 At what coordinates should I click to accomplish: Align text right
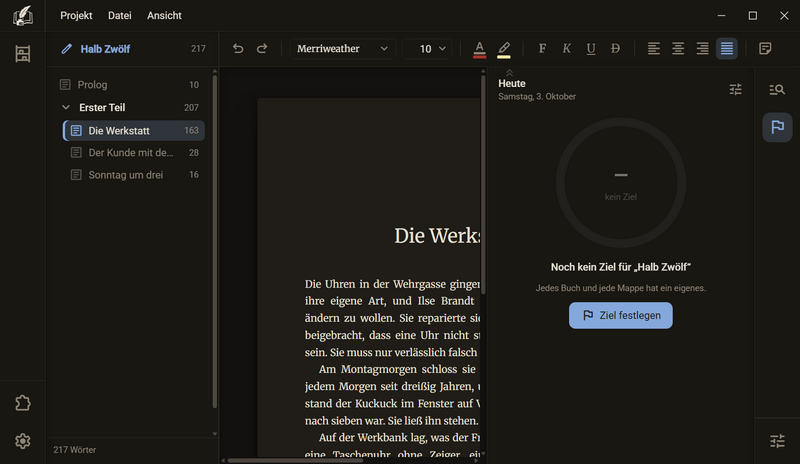(703, 48)
